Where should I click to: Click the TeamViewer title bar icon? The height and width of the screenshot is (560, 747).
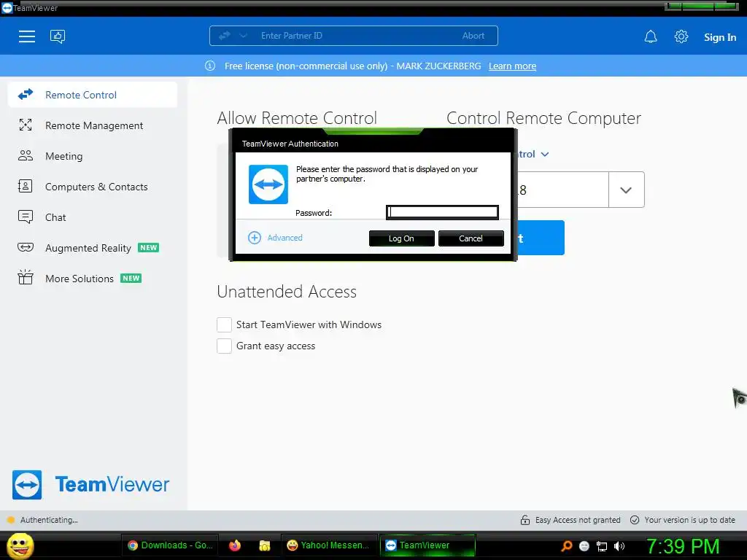(7, 8)
